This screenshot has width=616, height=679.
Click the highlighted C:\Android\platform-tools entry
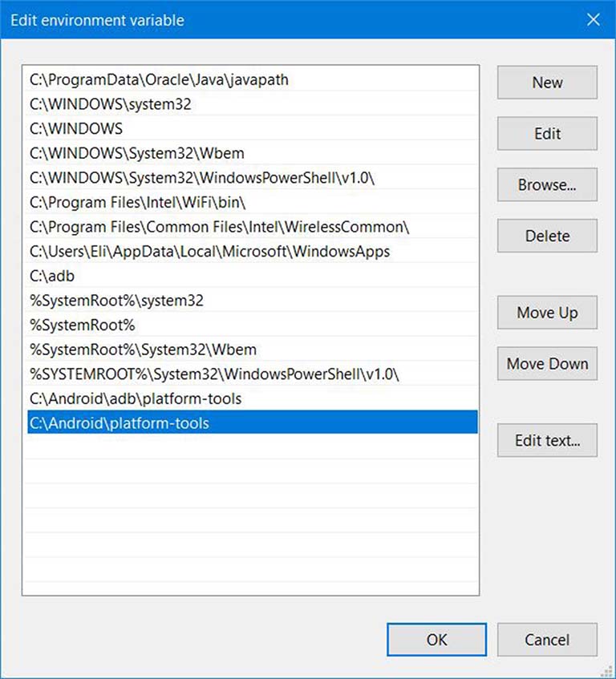[x=252, y=422]
